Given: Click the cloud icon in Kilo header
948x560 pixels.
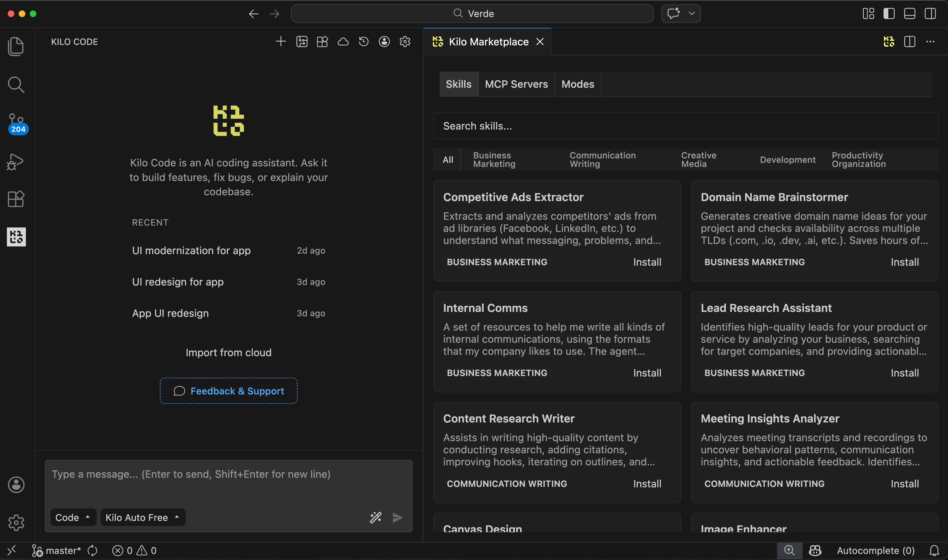Looking at the screenshot, I should coord(343,42).
